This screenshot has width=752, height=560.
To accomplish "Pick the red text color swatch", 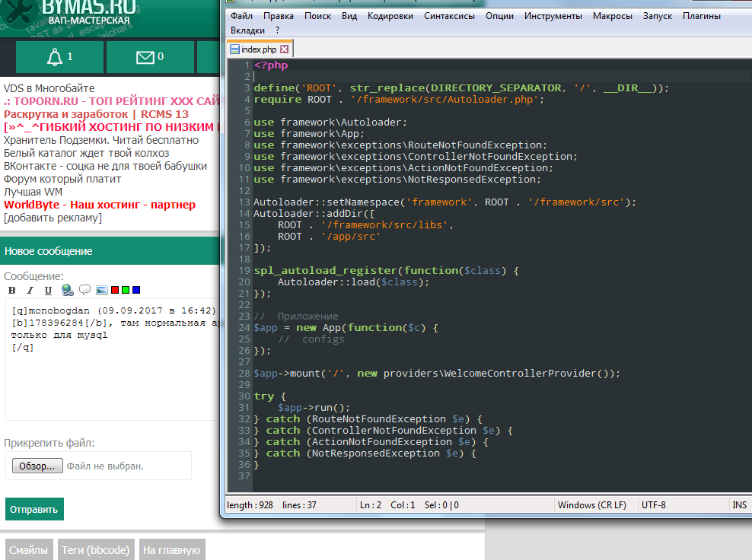I will click(x=115, y=290).
